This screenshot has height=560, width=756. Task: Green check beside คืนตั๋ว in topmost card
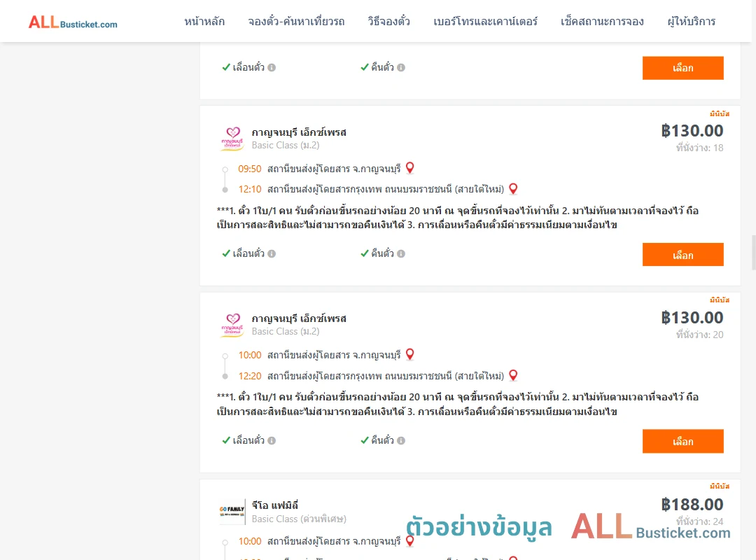(x=365, y=67)
